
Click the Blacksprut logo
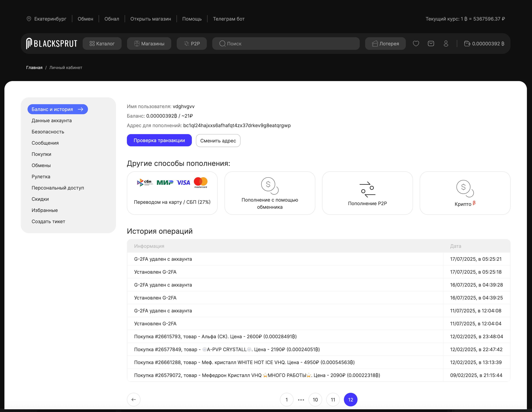(x=52, y=44)
